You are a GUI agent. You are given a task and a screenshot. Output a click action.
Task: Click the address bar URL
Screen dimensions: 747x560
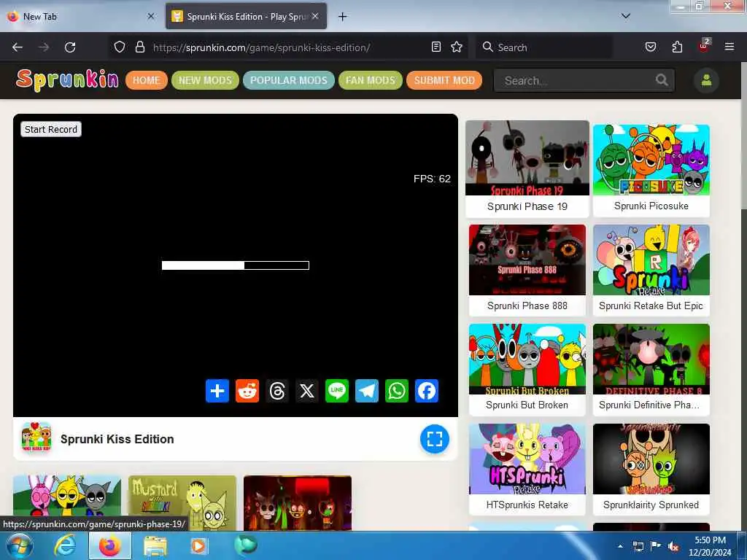tap(262, 47)
